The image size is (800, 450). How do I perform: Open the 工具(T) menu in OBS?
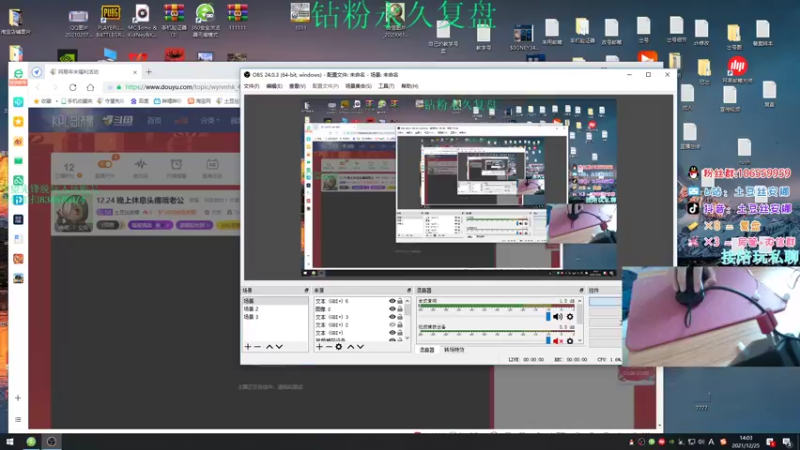(x=386, y=86)
